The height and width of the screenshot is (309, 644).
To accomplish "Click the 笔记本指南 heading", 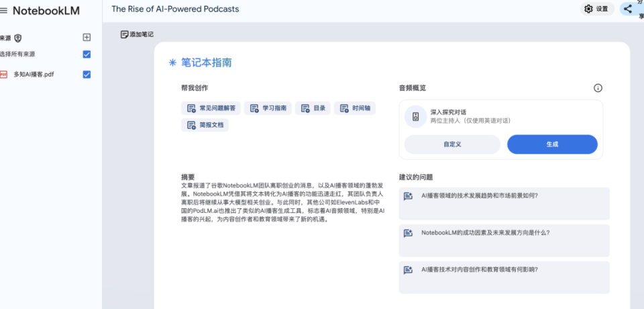I will [x=207, y=62].
